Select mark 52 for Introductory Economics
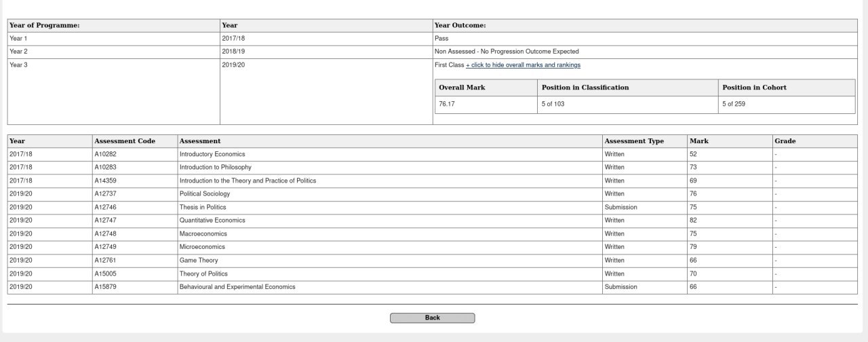Viewport: 868px width, 342px height. point(693,154)
